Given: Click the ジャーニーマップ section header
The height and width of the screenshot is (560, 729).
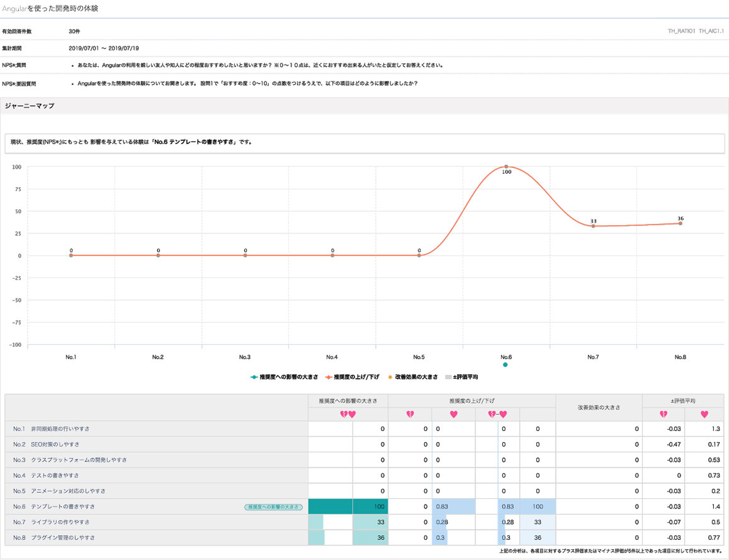Looking at the screenshot, I should [30, 106].
